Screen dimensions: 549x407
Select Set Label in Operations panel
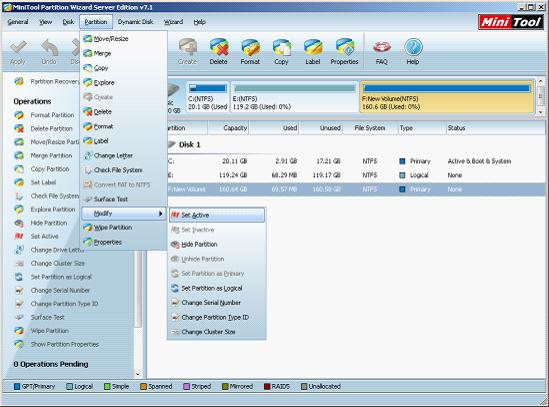click(x=35, y=182)
